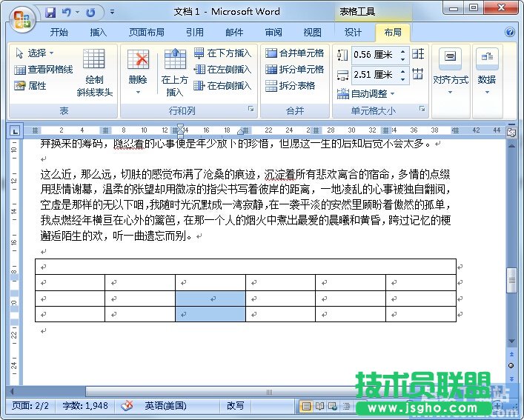Expand the 删除 delete dropdown

[138, 92]
